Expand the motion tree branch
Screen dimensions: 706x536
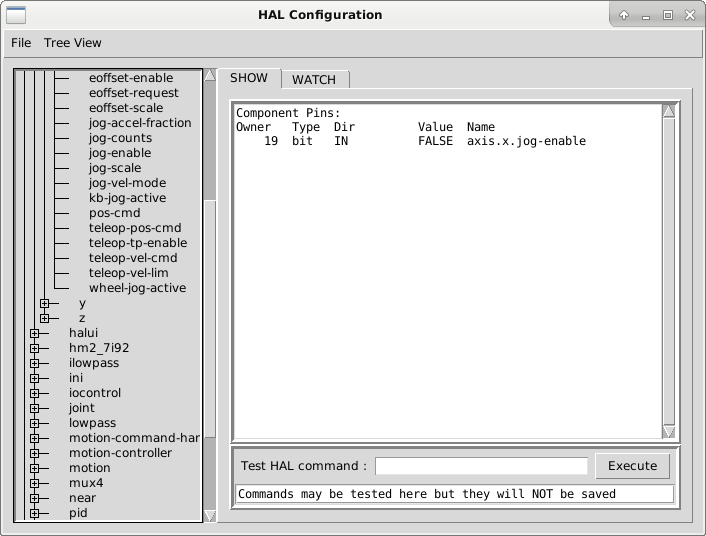pyautogui.click(x=34, y=468)
